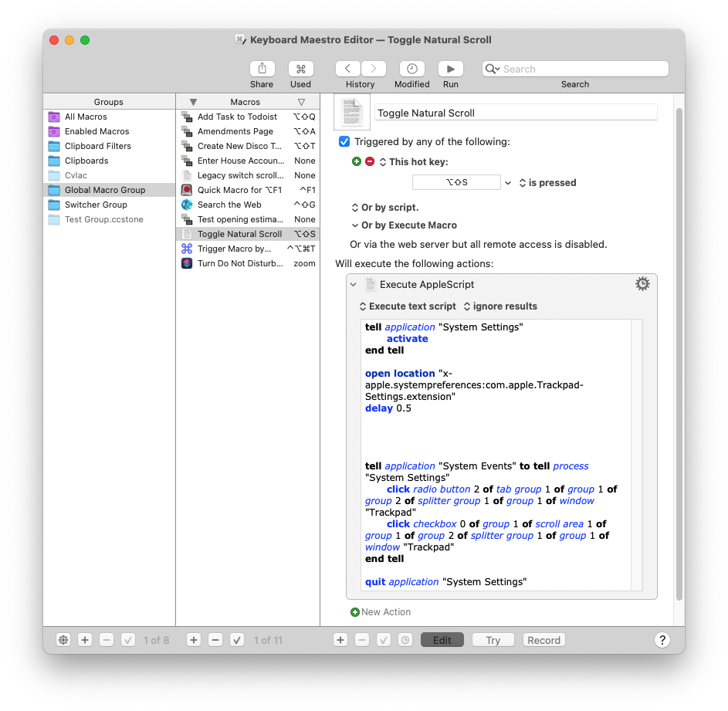The width and height of the screenshot is (728, 711).
Task: Select Create New Disco T... macro
Action: point(248,146)
